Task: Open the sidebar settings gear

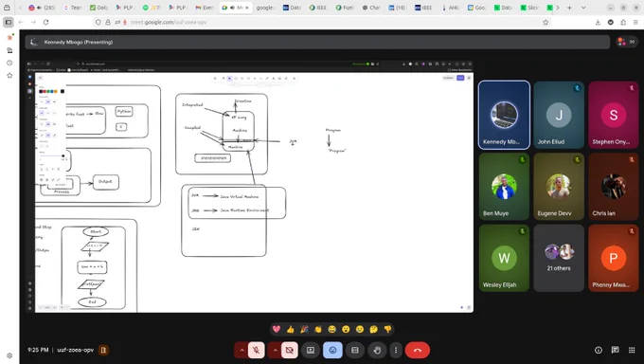Action: click(9, 355)
